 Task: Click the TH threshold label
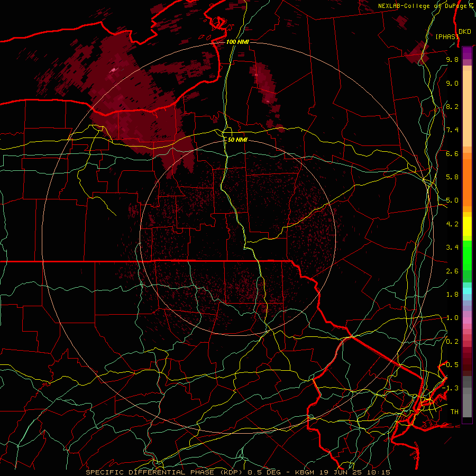pyautogui.click(x=454, y=412)
